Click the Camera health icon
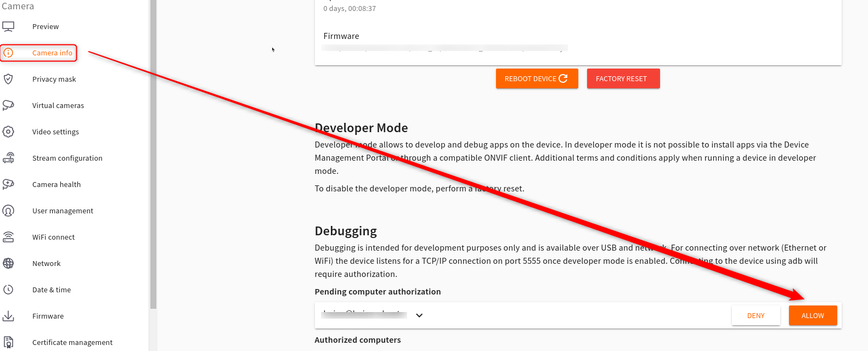 [x=8, y=184]
